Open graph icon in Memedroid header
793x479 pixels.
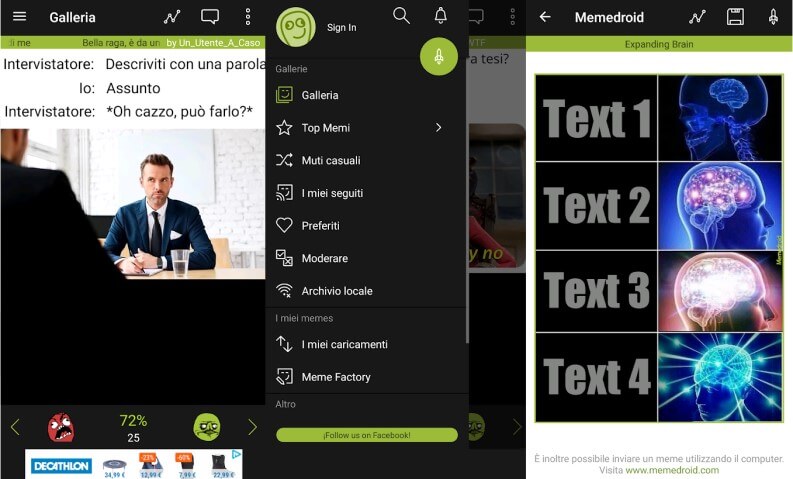(x=697, y=17)
